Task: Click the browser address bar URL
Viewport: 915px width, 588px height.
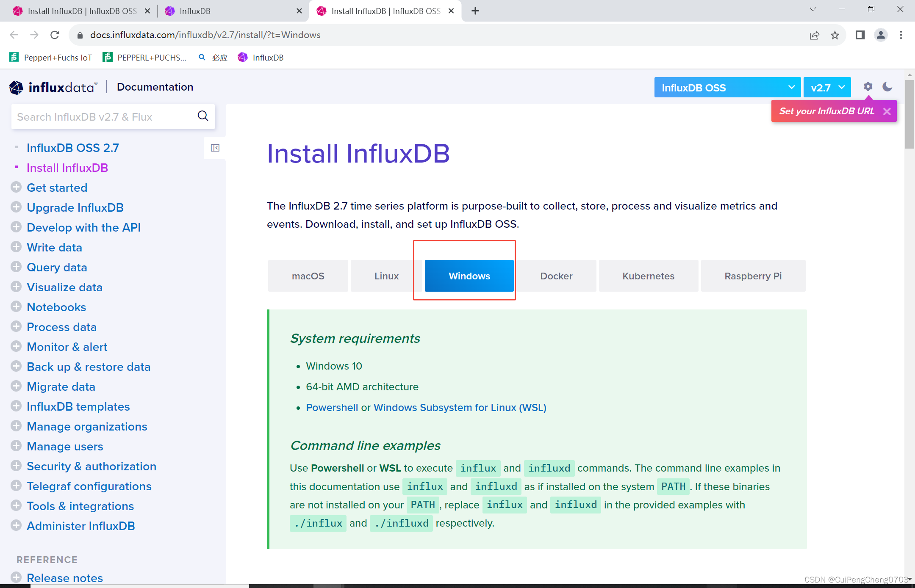Action: pos(205,35)
